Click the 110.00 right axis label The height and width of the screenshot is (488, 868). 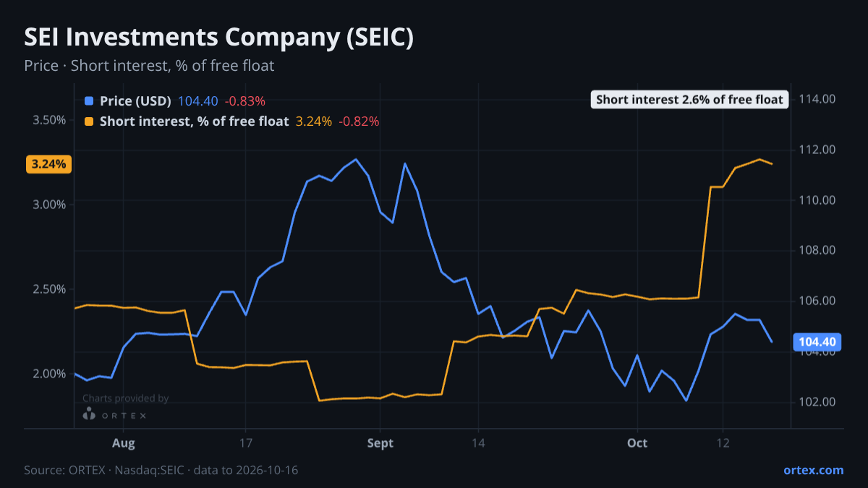[x=817, y=200]
